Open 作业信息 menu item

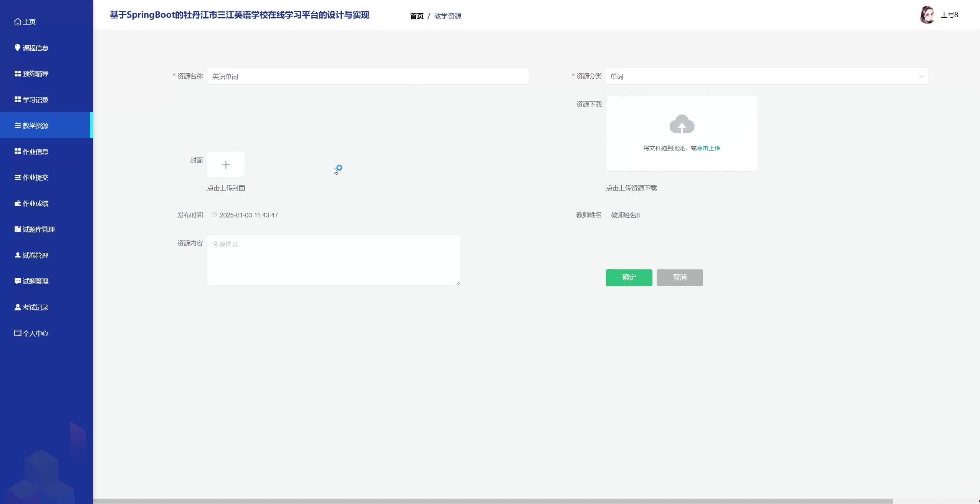click(35, 152)
